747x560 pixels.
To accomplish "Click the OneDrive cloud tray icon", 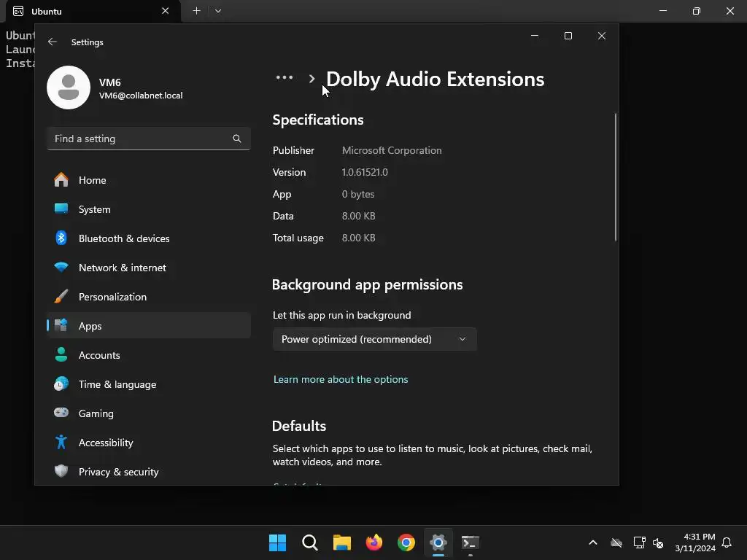I will tap(616, 542).
